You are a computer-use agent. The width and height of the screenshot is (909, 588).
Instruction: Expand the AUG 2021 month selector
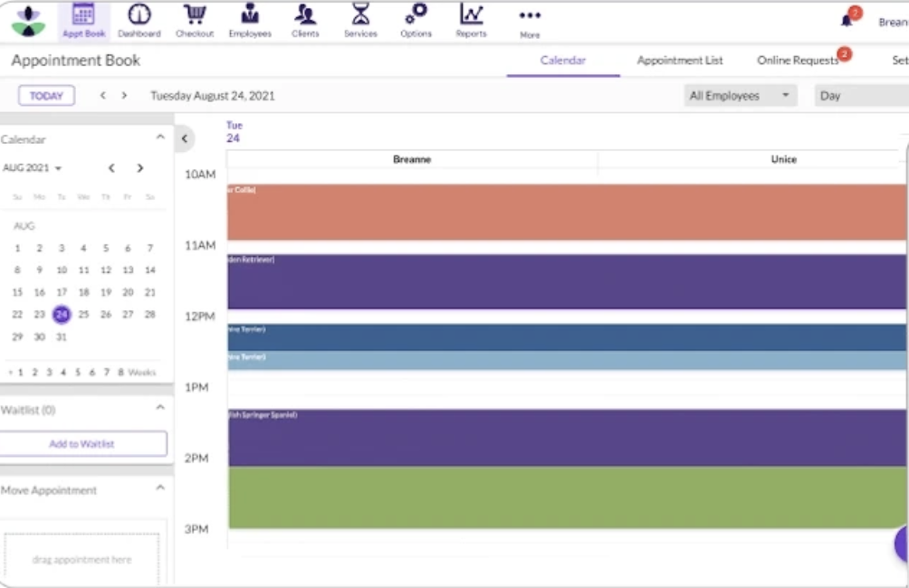click(x=33, y=168)
